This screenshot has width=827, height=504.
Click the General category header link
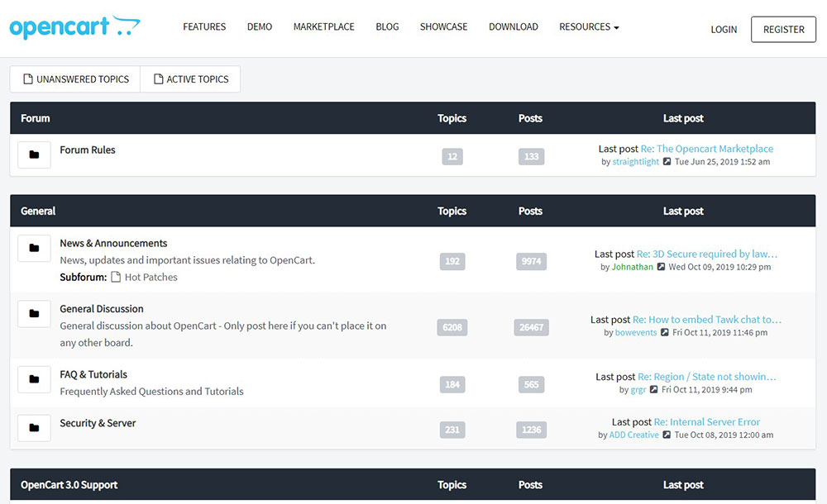(x=38, y=212)
